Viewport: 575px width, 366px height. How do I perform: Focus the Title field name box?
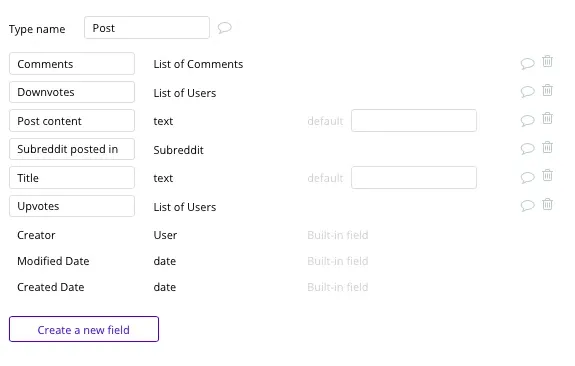[72, 177]
